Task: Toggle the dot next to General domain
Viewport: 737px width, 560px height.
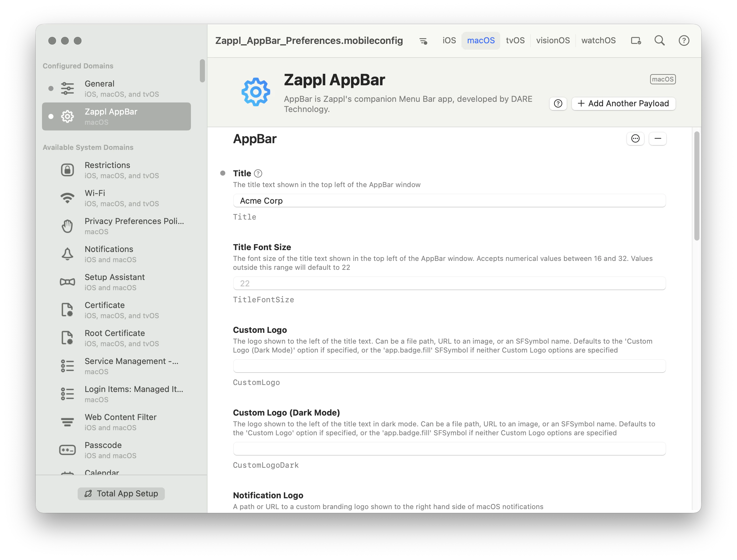Action: (x=51, y=88)
